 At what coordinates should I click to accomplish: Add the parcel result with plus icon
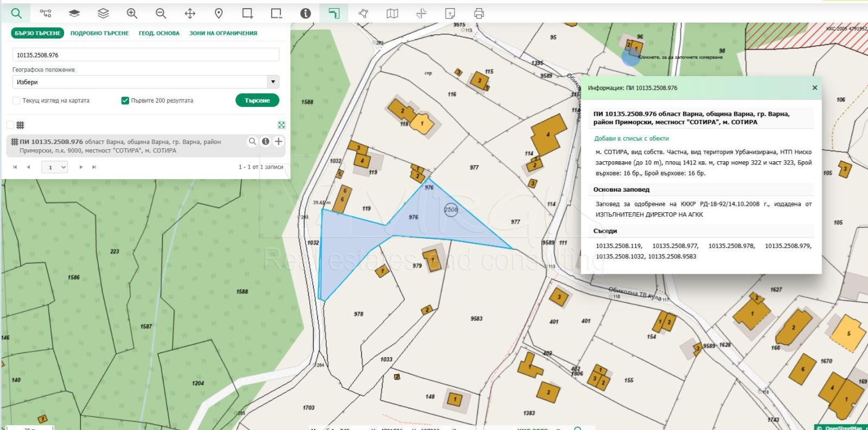(x=278, y=142)
